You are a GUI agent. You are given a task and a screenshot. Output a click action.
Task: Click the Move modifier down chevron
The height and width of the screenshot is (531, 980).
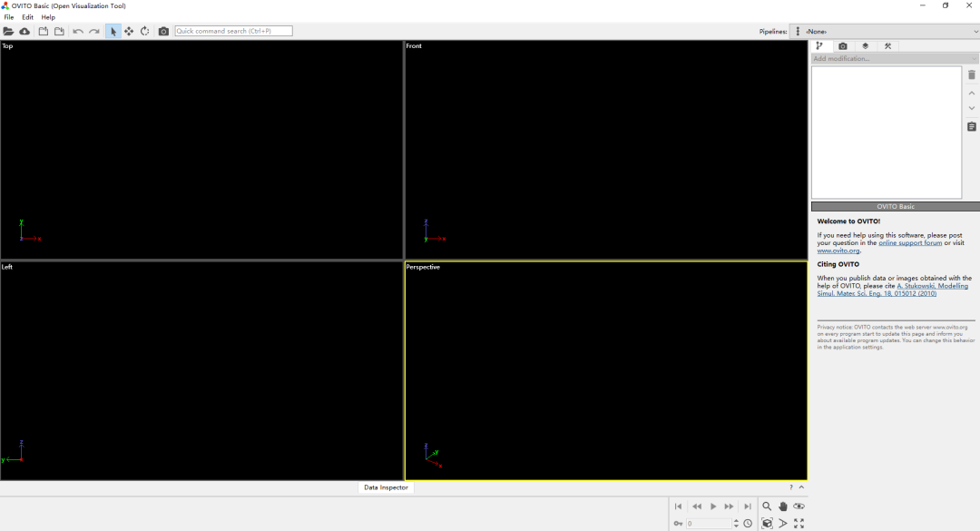(971, 108)
